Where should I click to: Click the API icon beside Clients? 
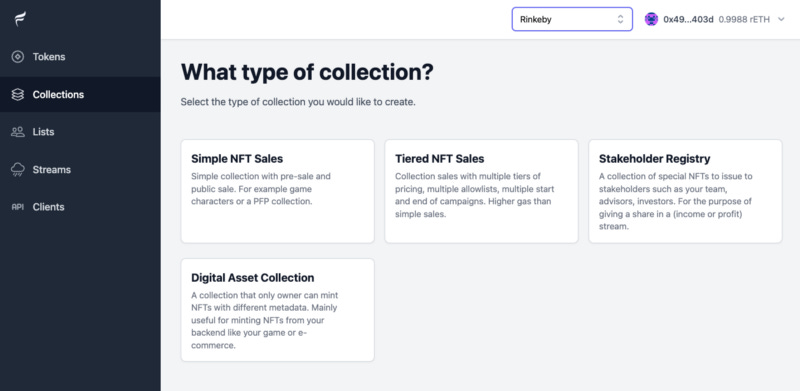pyautogui.click(x=18, y=207)
